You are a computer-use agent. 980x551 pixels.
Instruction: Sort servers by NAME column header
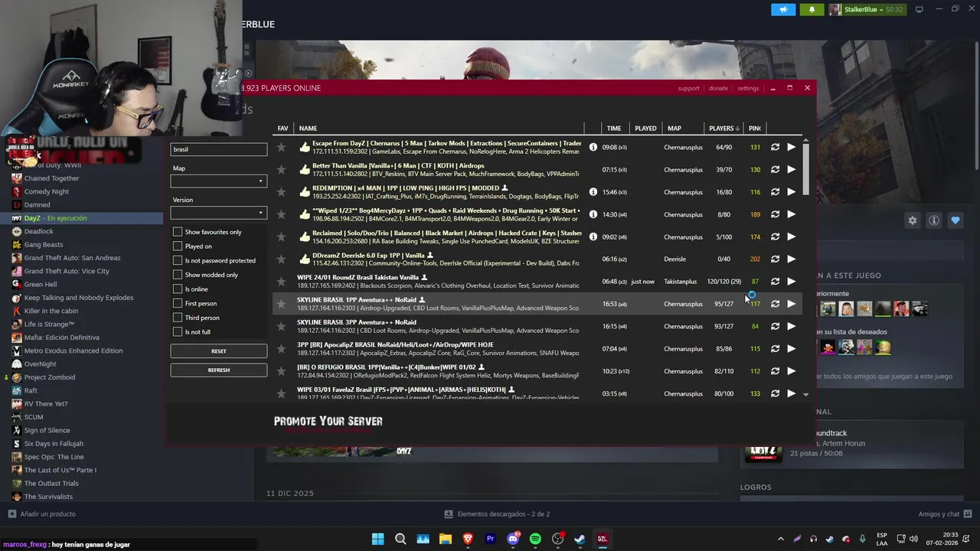308,129
